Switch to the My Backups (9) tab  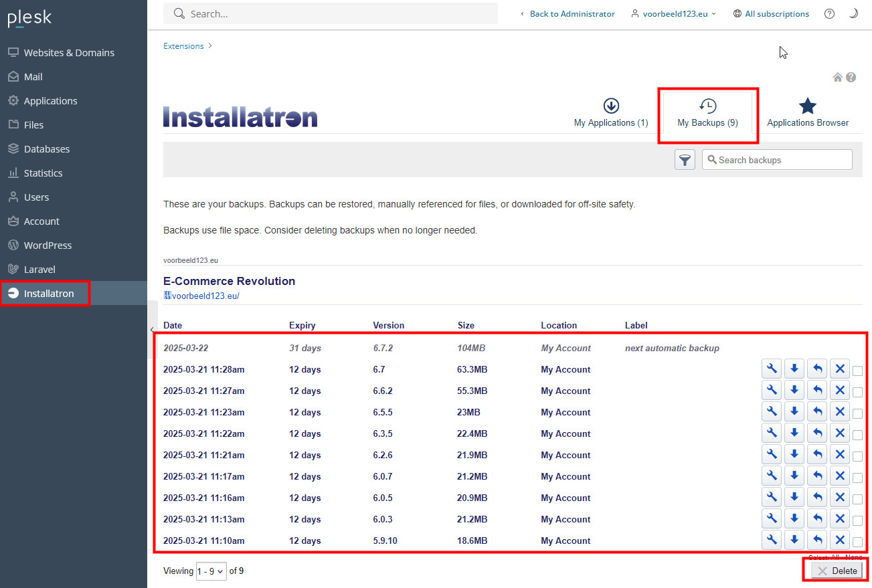(707, 112)
